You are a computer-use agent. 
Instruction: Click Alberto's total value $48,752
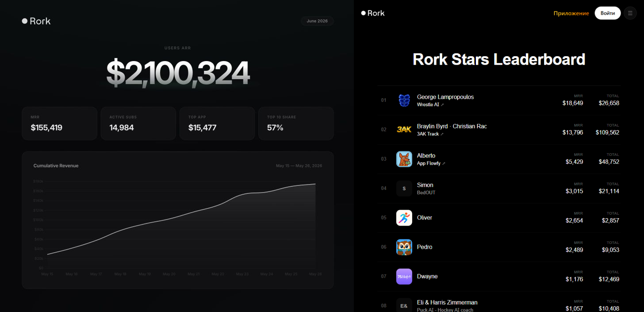tap(609, 162)
